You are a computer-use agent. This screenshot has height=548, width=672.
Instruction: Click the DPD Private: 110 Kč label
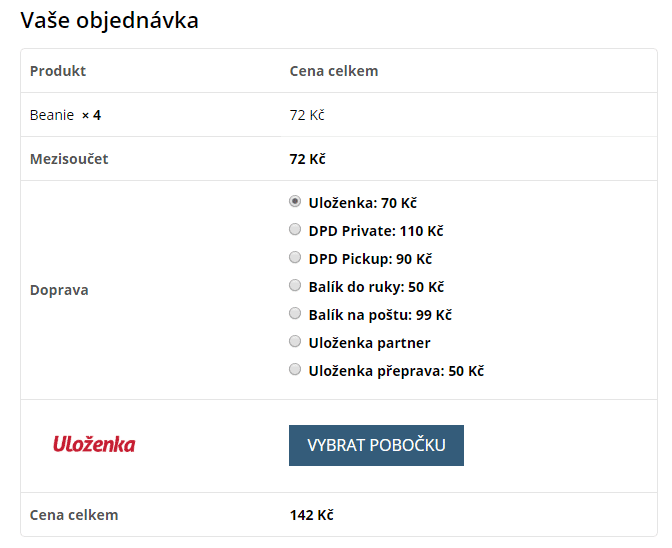(x=376, y=231)
